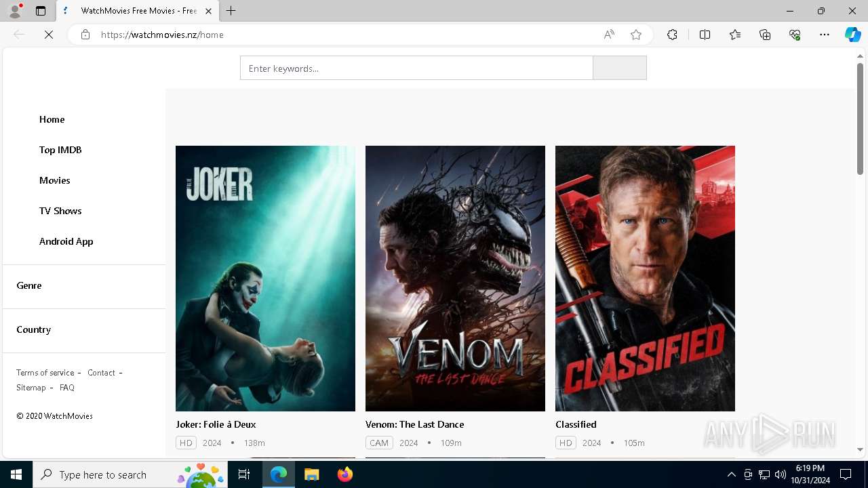The width and height of the screenshot is (868, 488).
Task: Open Sitemap link
Action: point(31,388)
